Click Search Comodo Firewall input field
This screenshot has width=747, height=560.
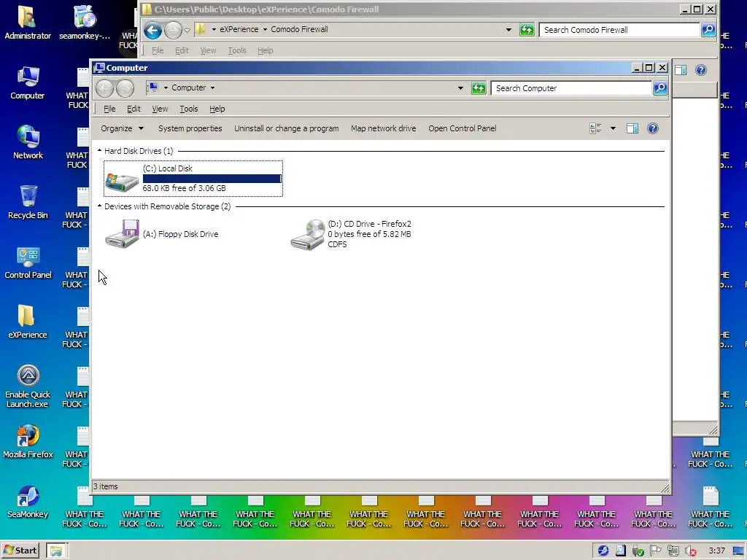[x=619, y=30]
